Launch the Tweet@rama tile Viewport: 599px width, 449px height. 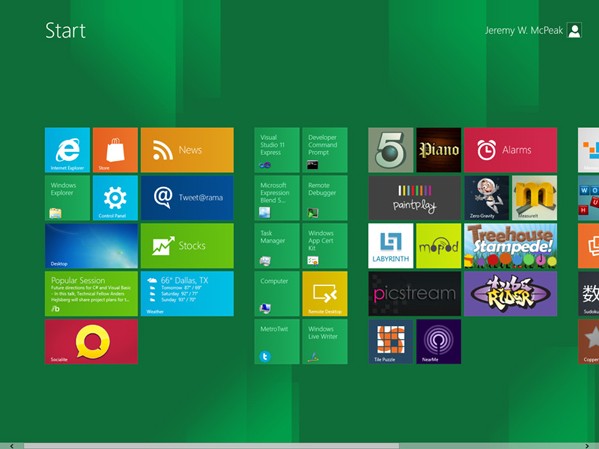(187, 198)
